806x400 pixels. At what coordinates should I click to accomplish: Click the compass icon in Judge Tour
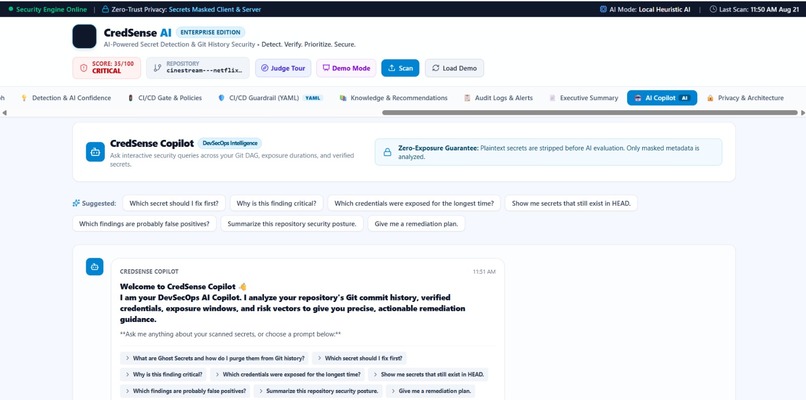click(265, 68)
